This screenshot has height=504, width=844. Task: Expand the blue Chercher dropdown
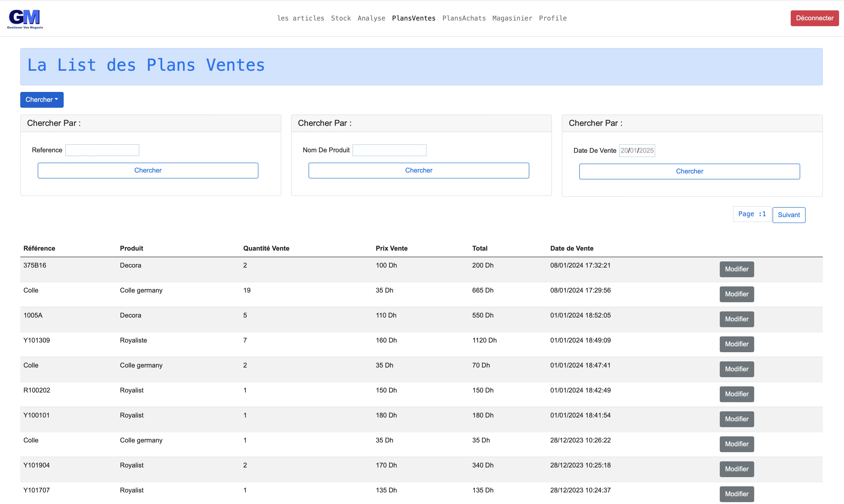click(x=42, y=100)
